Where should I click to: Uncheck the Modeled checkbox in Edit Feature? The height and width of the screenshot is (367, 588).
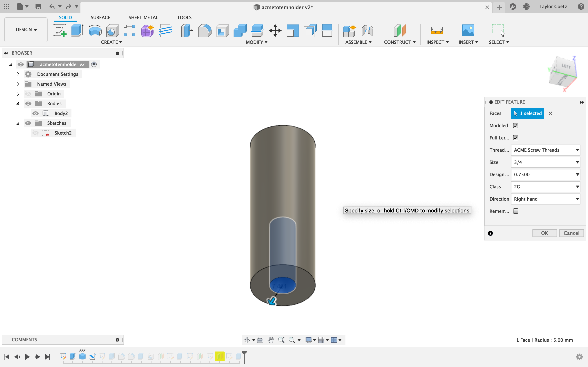[516, 125]
